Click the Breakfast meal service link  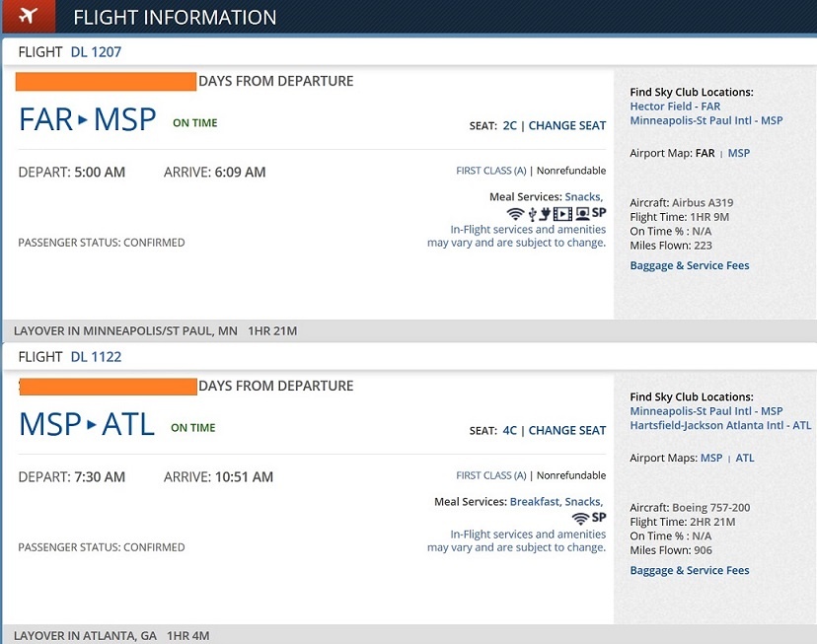point(534,502)
